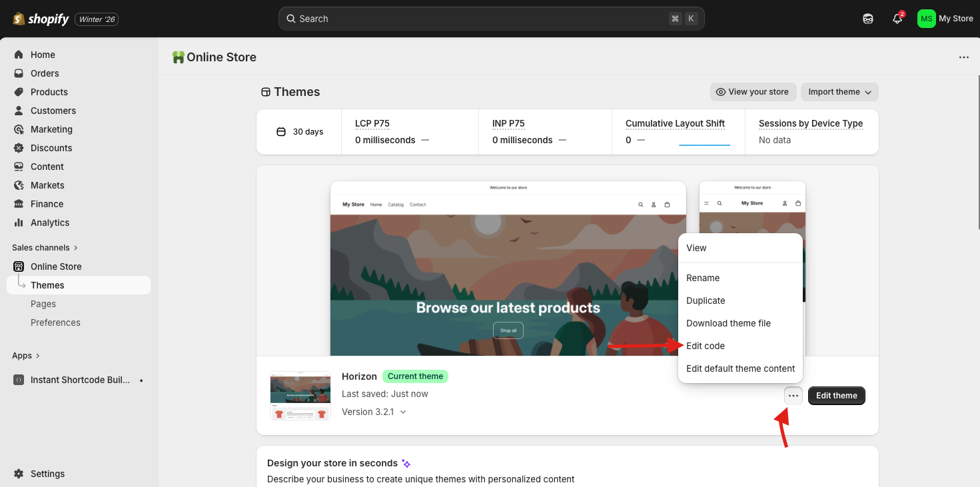Choose Edit code from context menu

coord(706,346)
